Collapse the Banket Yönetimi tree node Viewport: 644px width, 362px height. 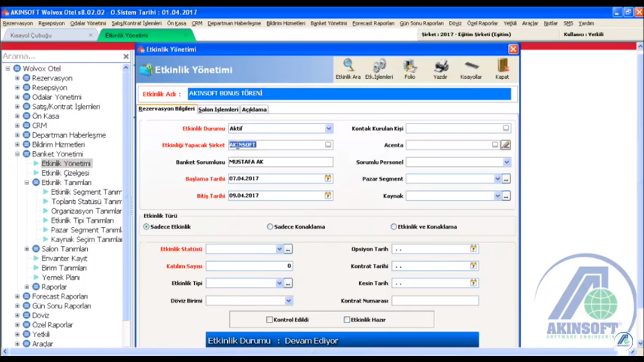point(17,154)
